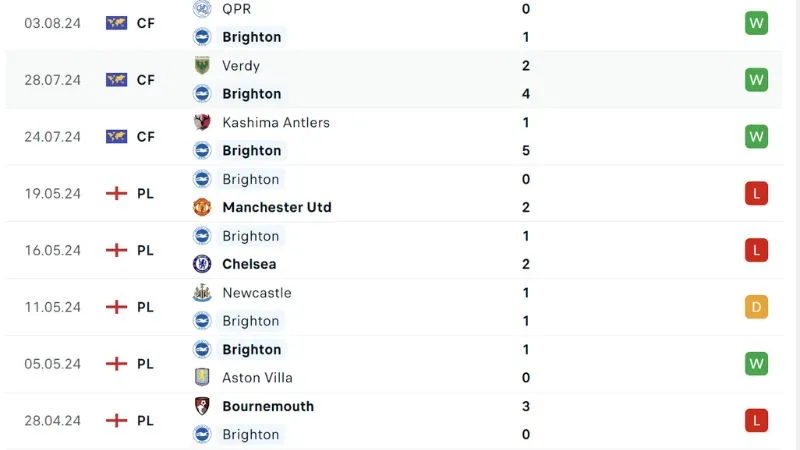Viewport: 800px width, 450px height.
Task: Open the Manchester Utd team link
Action: click(277, 208)
